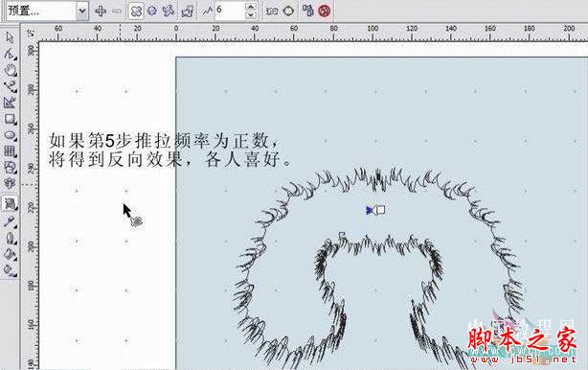Select the Graph Paper tool

(x=10, y=151)
